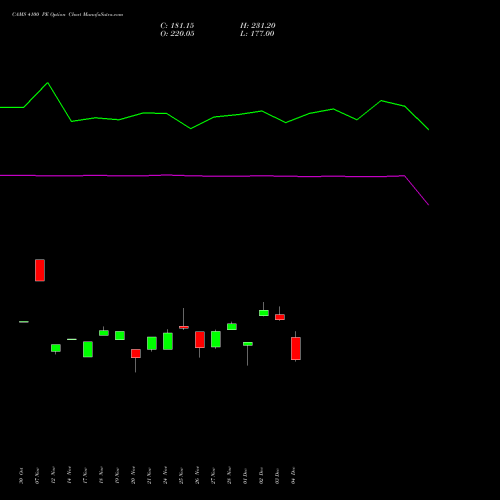500x500 pixels.
Task: Click the 02 Dec date label
Action: coord(261,476)
